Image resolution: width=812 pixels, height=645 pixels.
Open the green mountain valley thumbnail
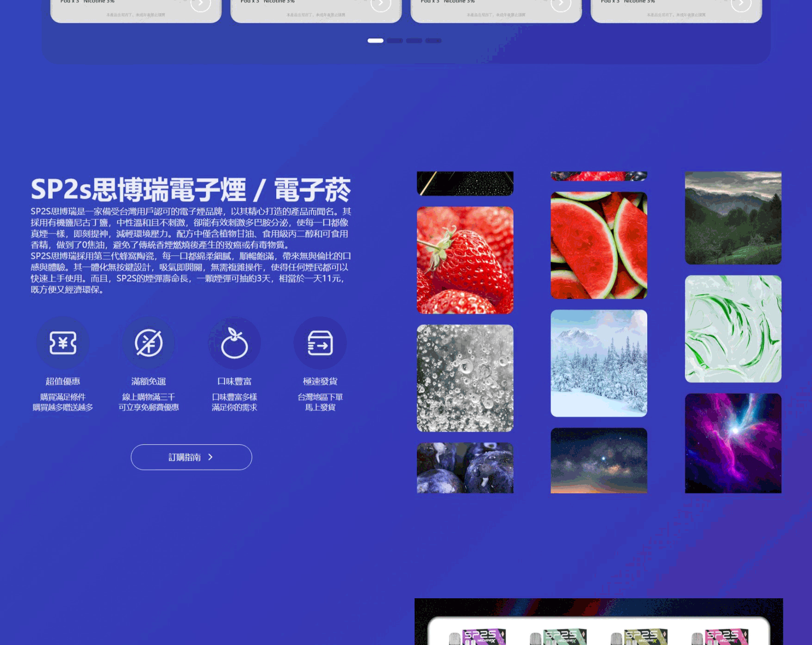(733, 218)
